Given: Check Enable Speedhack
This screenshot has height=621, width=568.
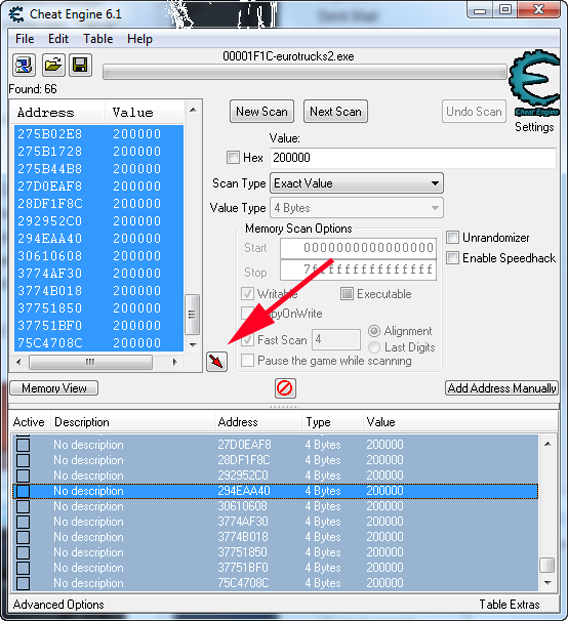Looking at the screenshot, I should (452, 258).
